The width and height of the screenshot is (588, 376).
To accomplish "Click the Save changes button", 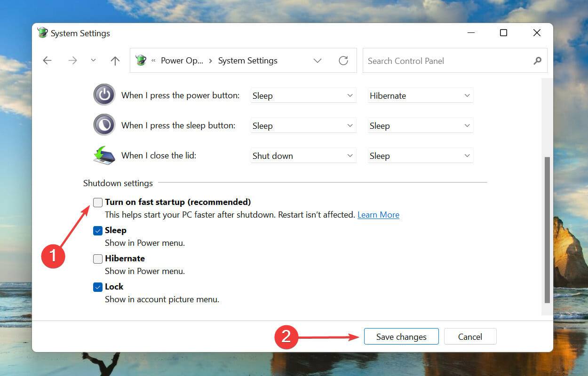I will 401,337.
